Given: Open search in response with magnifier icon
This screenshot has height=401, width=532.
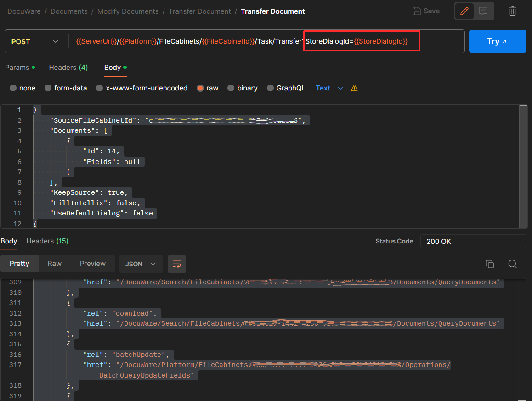Looking at the screenshot, I should [x=513, y=264].
